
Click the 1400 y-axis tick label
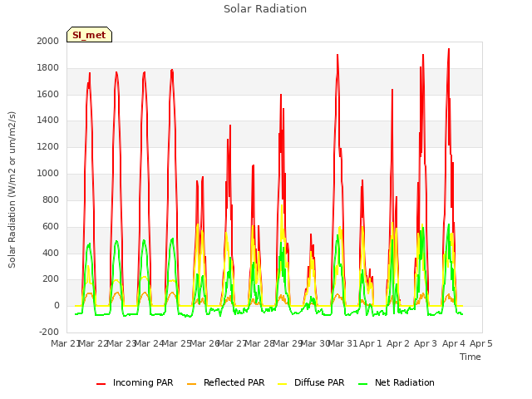point(48,120)
